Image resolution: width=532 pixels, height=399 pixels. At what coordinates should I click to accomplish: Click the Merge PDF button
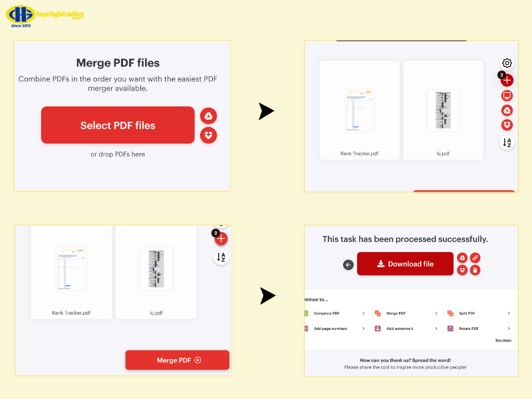(x=177, y=360)
